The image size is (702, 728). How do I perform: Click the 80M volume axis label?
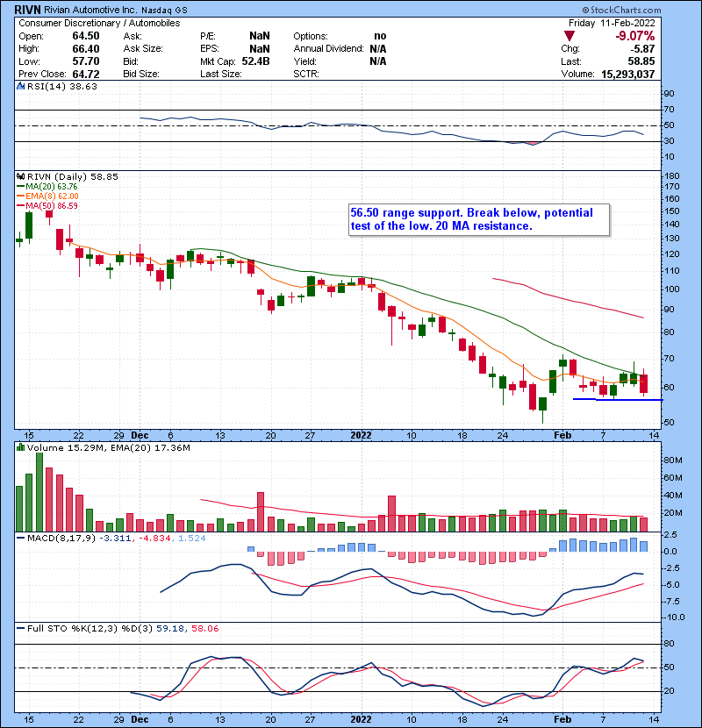point(673,460)
